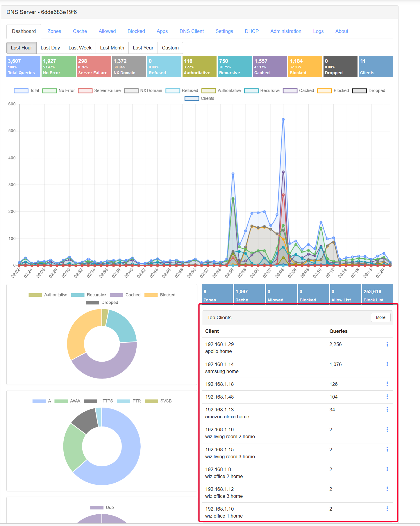Image resolution: width=420 pixels, height=526 pixels.
Task: Toggle PTR record type in donut legend
Action: click(129, 401)
